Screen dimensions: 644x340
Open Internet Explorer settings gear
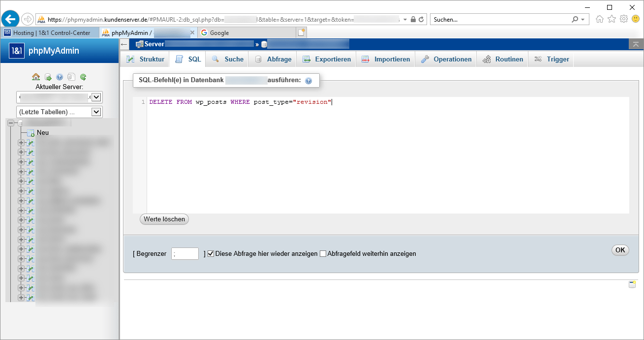click(x=623, y=19)
